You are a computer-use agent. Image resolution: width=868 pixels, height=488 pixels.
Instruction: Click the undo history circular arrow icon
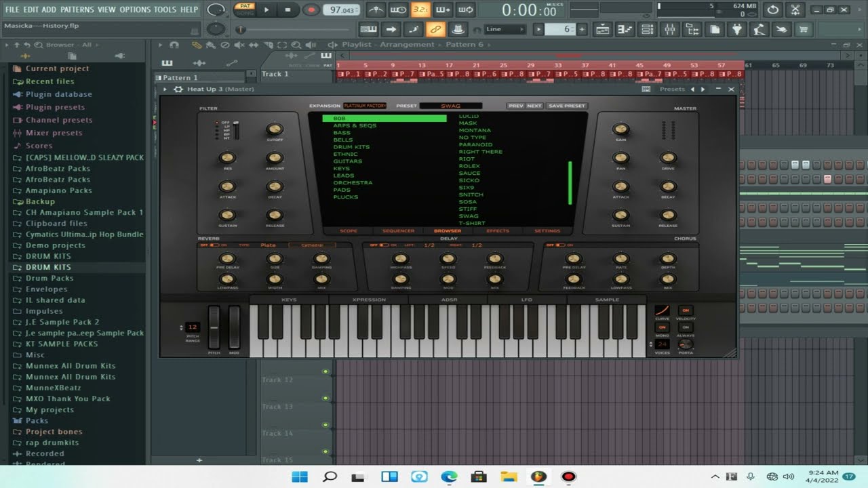coord(773,9)
